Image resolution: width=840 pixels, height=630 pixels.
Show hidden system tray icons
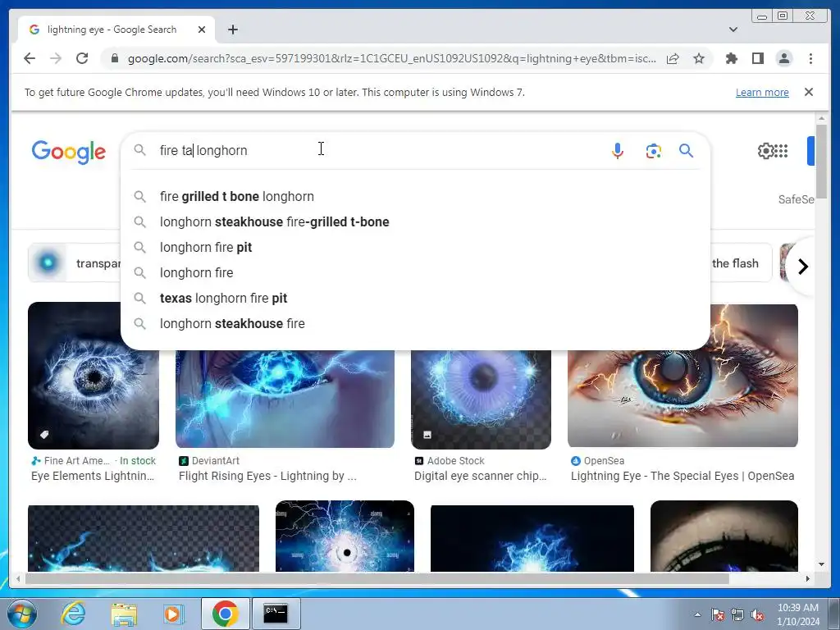click(697, 614)
